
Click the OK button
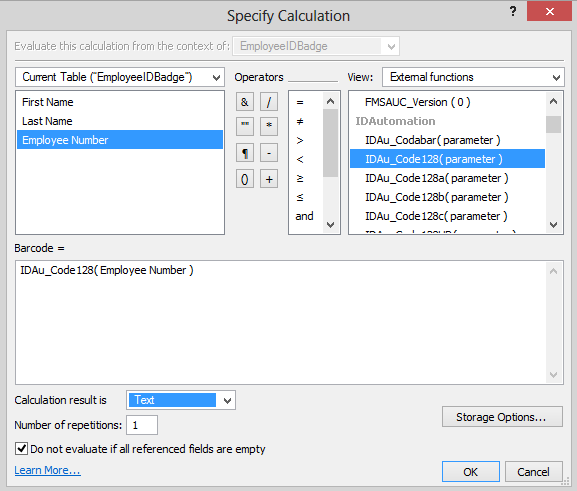point(471,471)
